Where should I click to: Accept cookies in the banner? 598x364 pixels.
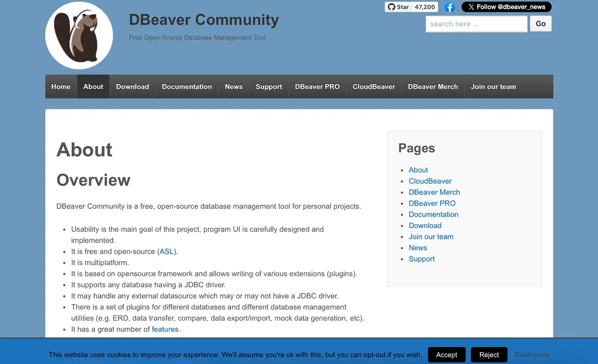pos(447,354)
